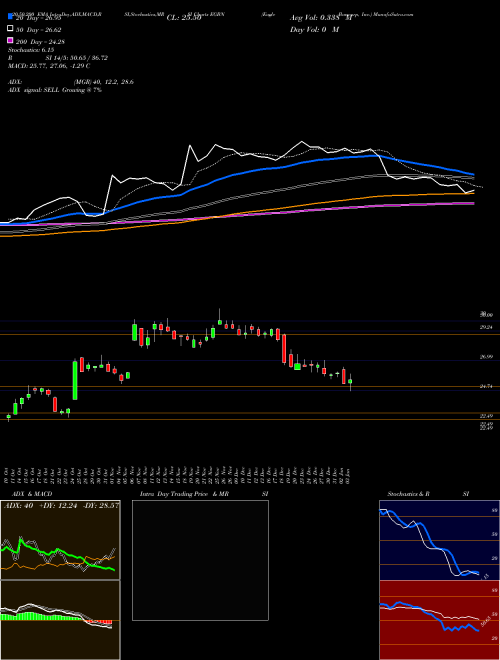The image size is (500, 660).
Task: Click the 'MACD: 25.77, 27.06, -1.29 C' readout
Action: click(49, 66)
